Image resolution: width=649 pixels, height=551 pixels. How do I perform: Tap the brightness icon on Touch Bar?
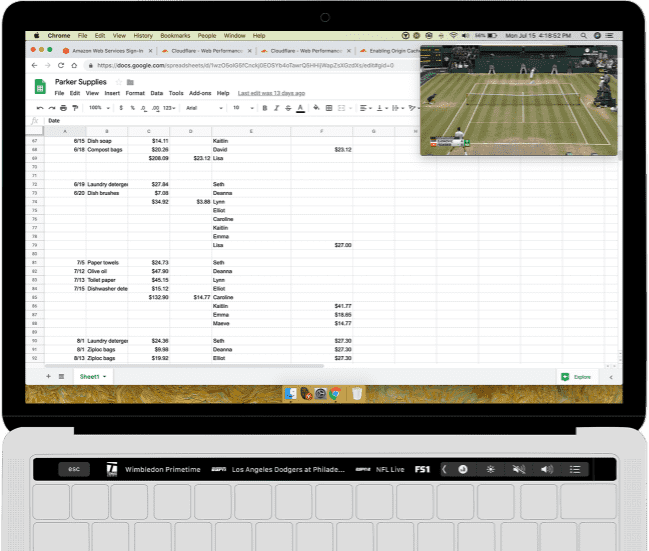pyautogui.click(x=490, y=469)
